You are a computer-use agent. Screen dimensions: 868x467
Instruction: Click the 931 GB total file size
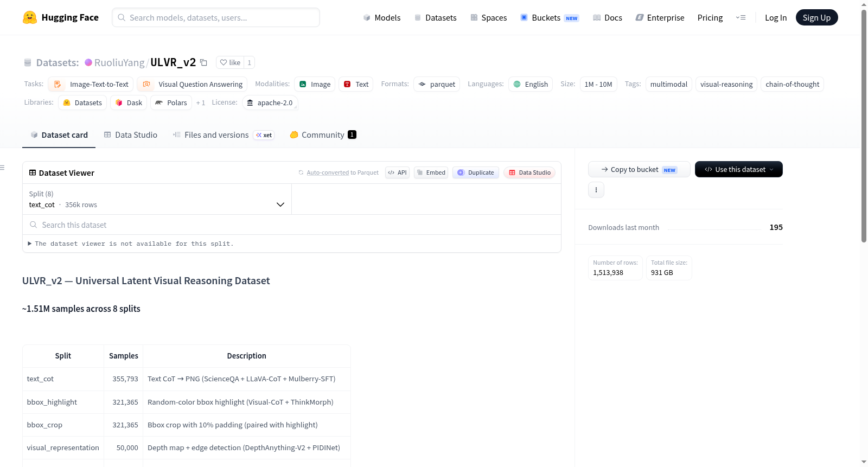(662, 273)
